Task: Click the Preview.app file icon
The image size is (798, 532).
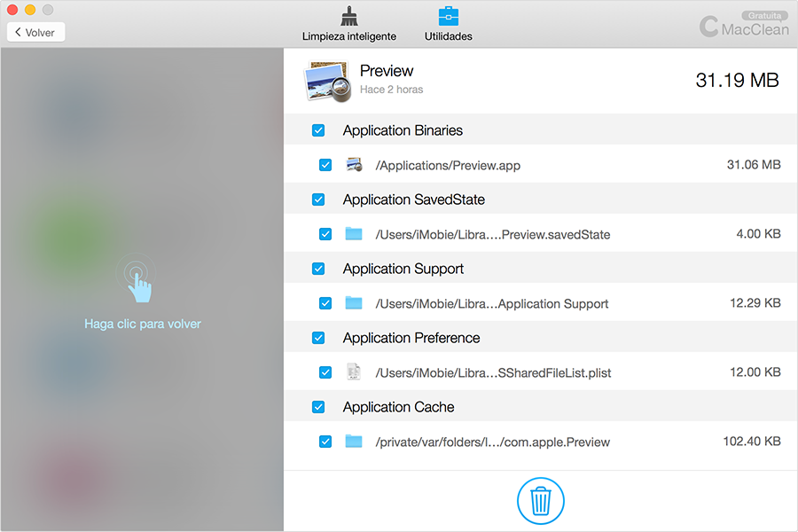Action: coord(355,165)
